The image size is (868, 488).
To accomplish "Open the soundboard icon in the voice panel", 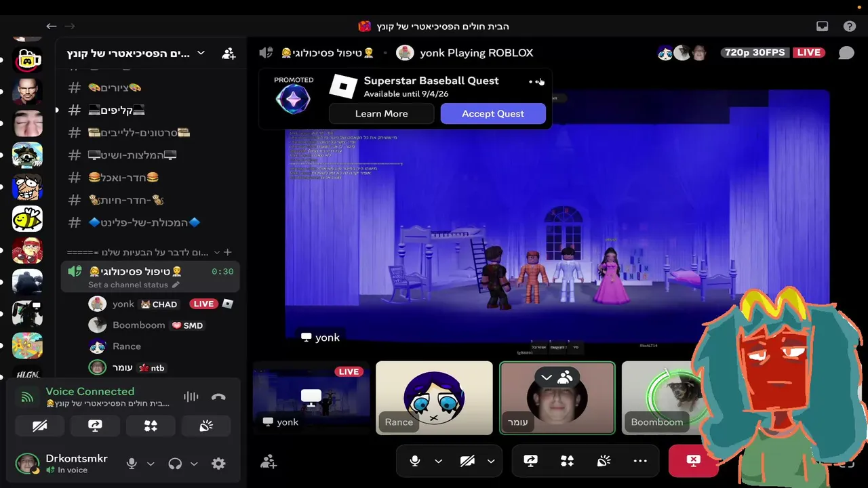I will 206,426.
